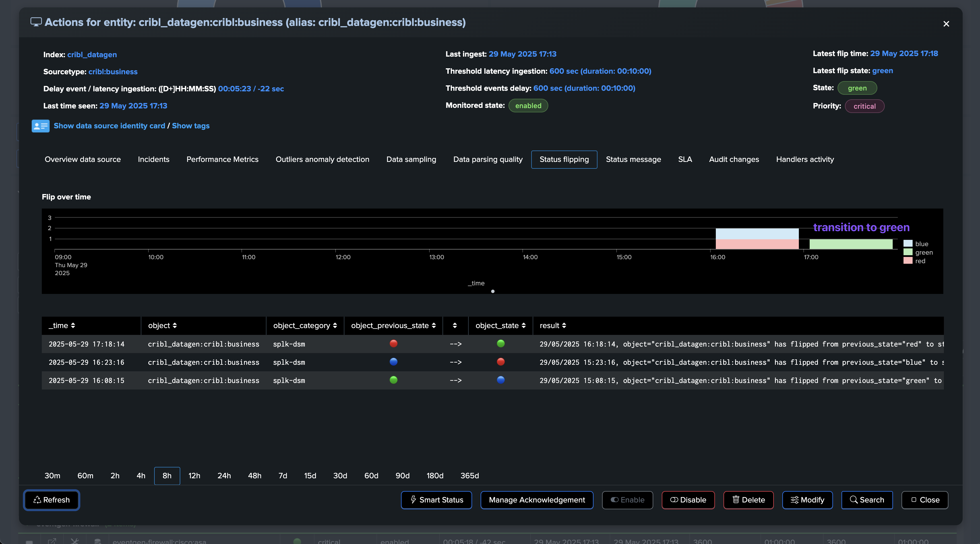The width and height of the screenshot is (980, 544).
Task: Click the red previous-state dot in first row
Action: tap(393, 344)
